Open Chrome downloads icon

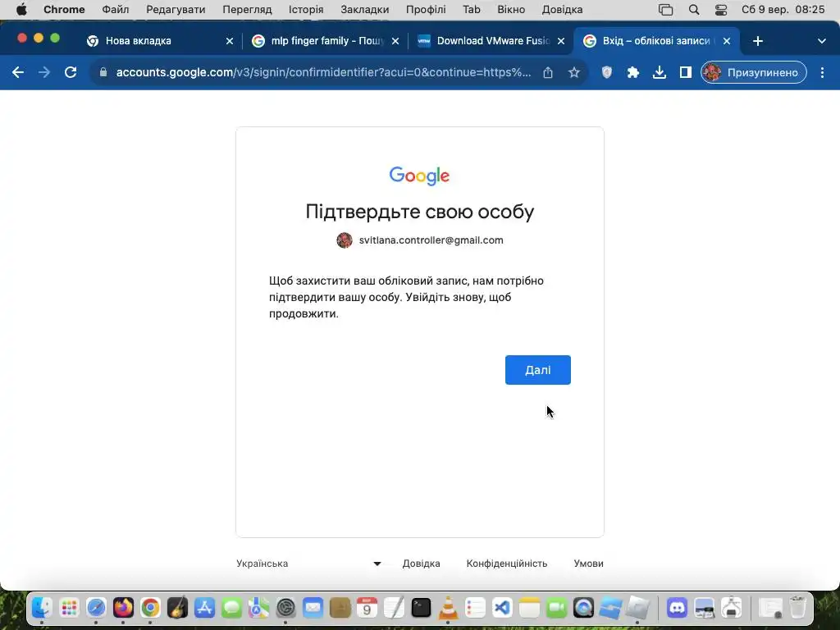pos(659,72)
